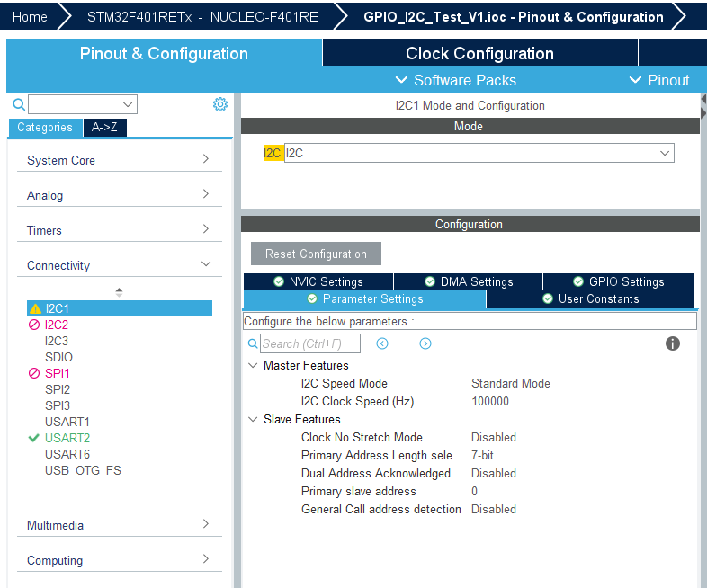
Task: Select USB_OTG_FS peripheral
Action: tap(83, 470)
